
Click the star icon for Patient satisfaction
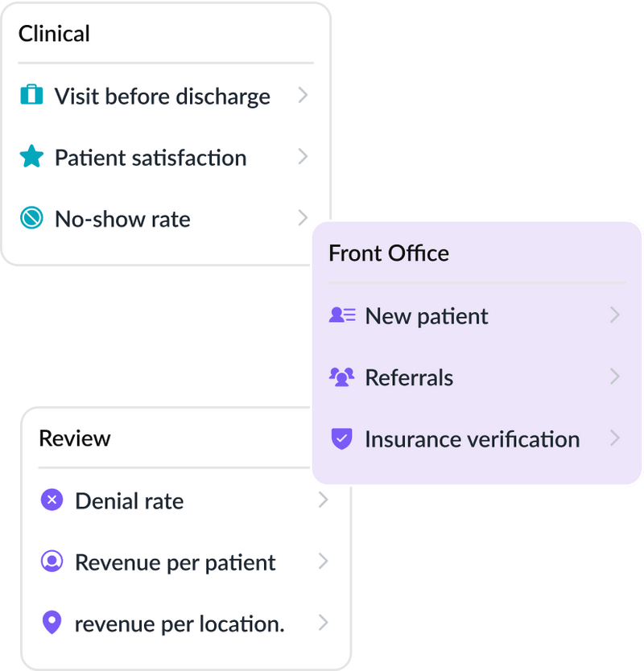pyautogui.click(x=31, y=157)
